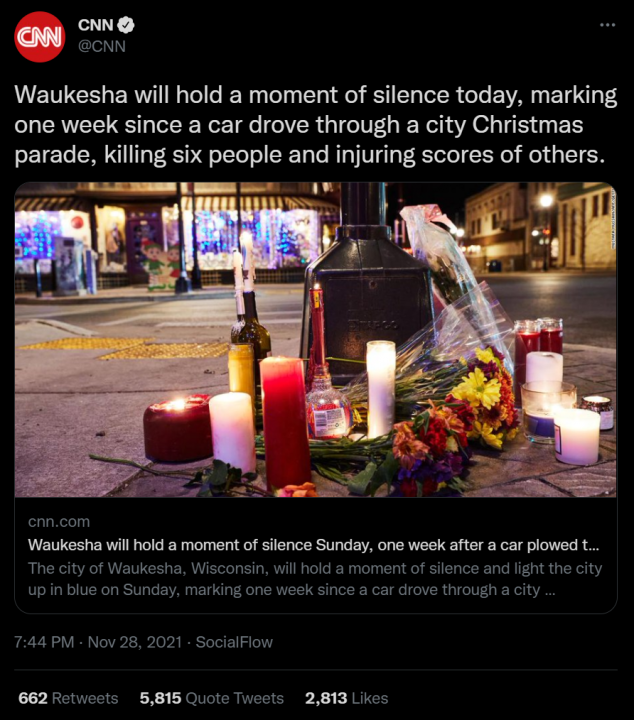View the 5,815 Quote Tweets
This screenshot has height=720, width=634.
(212, 698)
